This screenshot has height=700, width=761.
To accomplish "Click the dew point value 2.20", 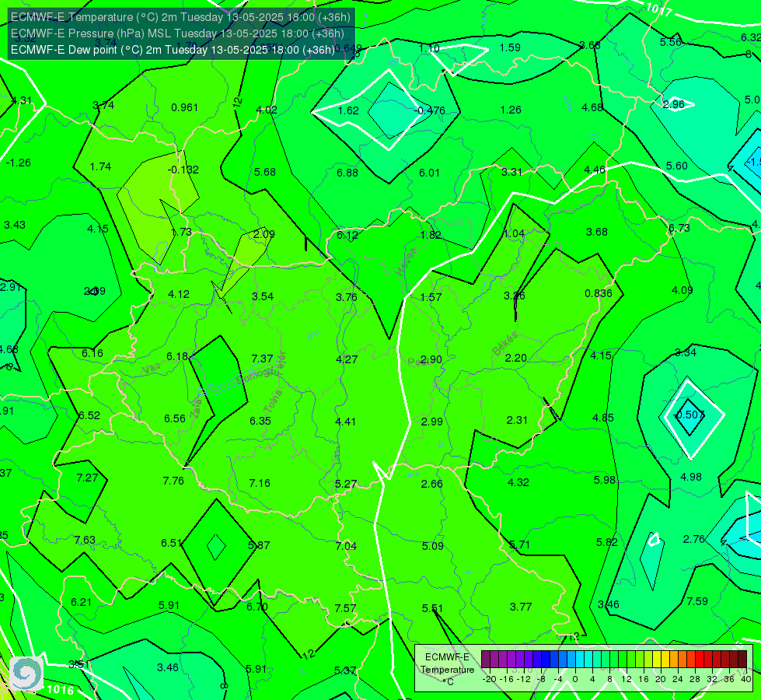I will coord(515,358).
